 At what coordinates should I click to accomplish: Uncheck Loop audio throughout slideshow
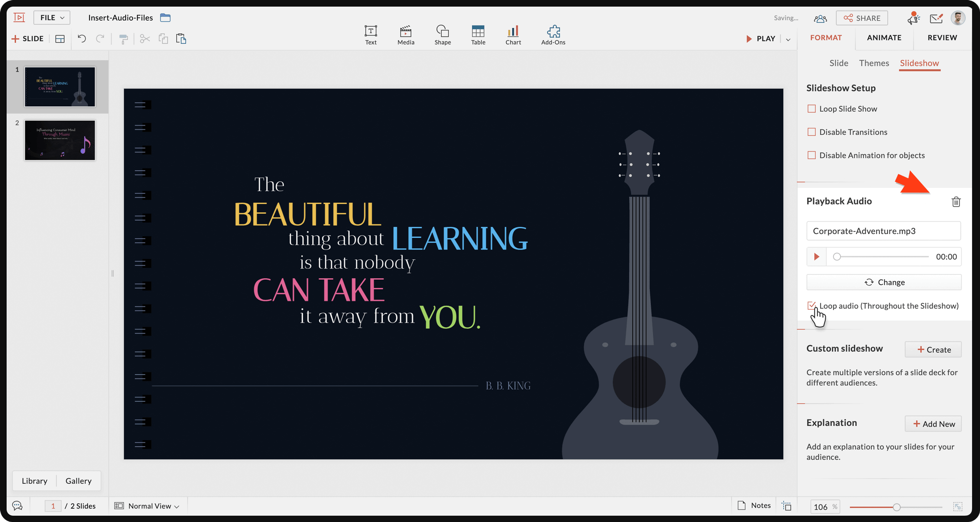pyautogui.click(x=811, y=306)
